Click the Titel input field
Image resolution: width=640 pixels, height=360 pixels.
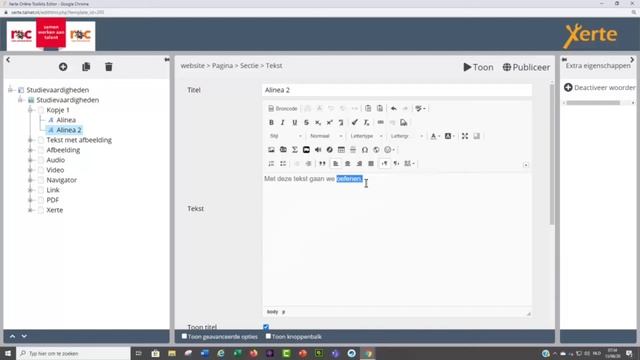tap(397, 90)
